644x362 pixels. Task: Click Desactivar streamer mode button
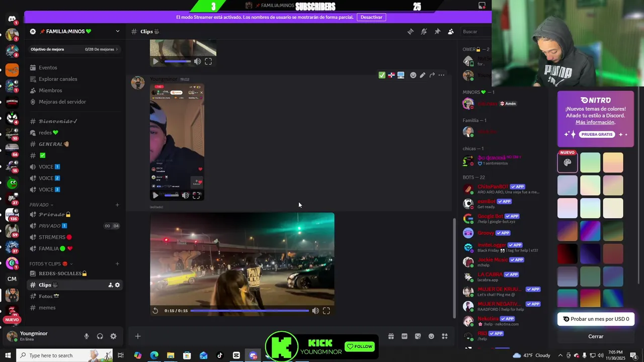pyautogui.click(x=372, y=17)
